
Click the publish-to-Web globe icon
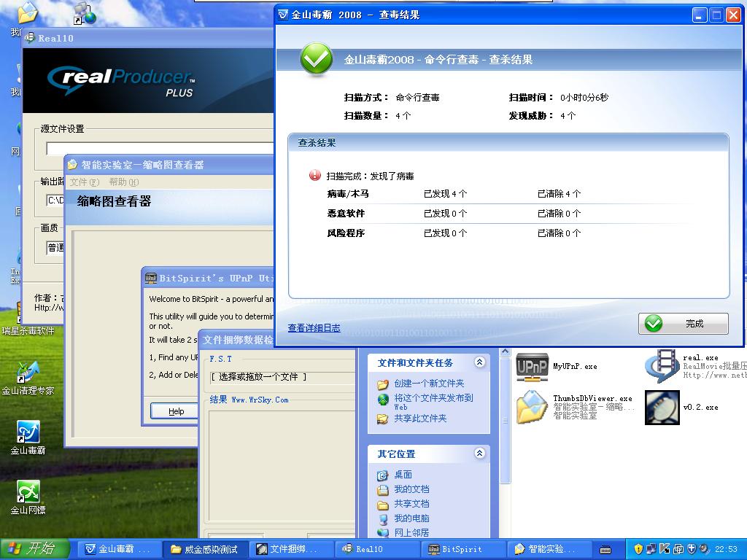click(383, 400)
